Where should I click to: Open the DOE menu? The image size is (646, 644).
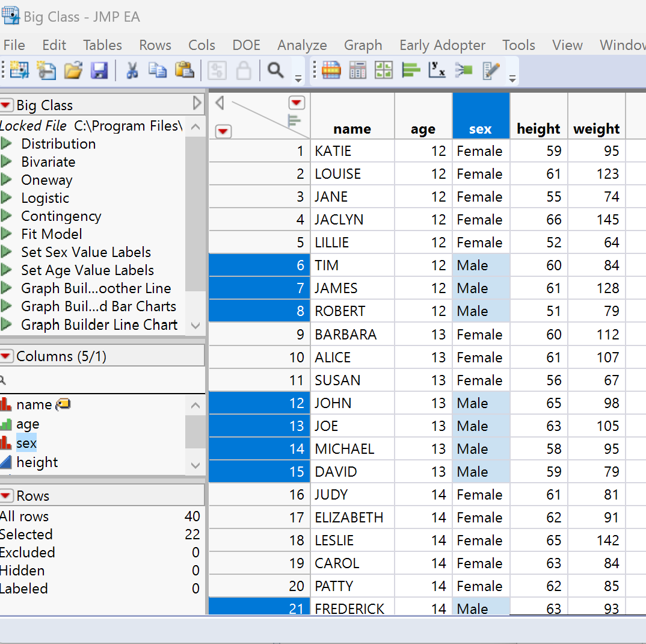tap(246, 45)
